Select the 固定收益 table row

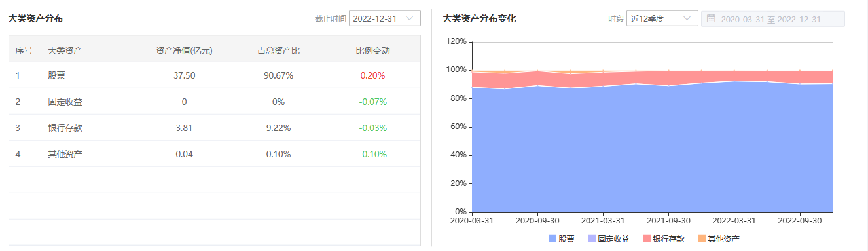[x=215, y=102]
